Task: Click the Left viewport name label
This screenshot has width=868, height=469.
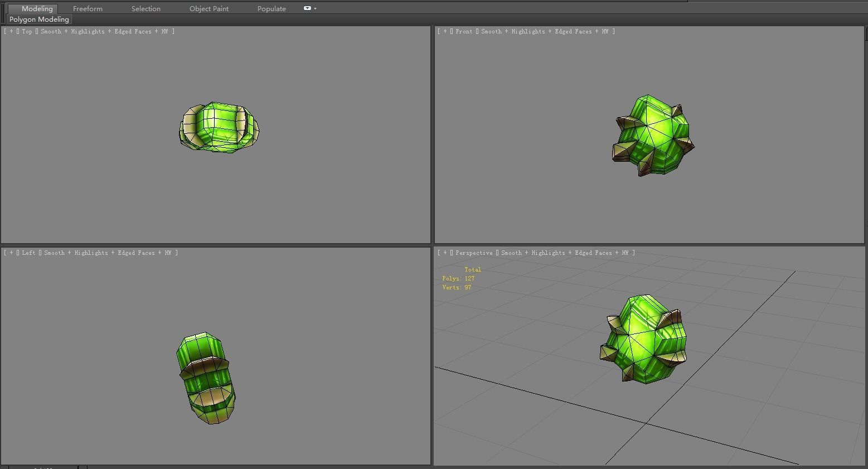Action: 28,253
